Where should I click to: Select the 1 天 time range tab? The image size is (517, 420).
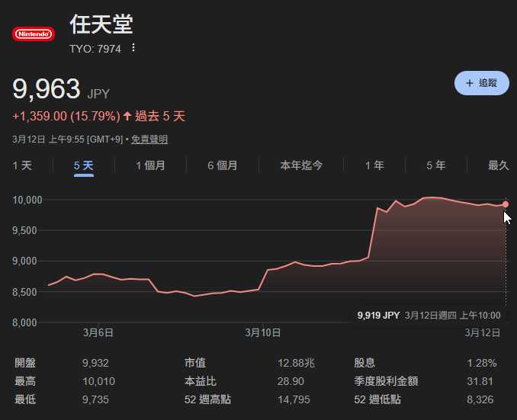tap(22, 165)
